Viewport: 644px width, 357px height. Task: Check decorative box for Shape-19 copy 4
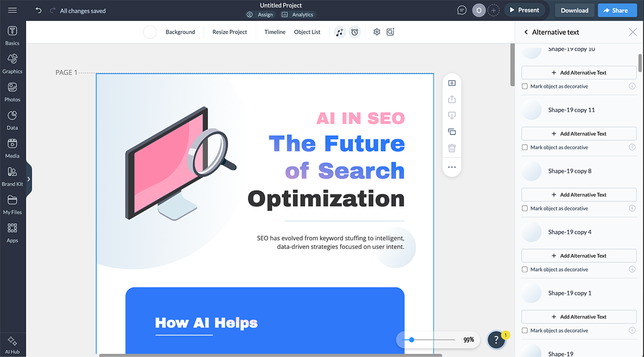(x=524, y=269)
